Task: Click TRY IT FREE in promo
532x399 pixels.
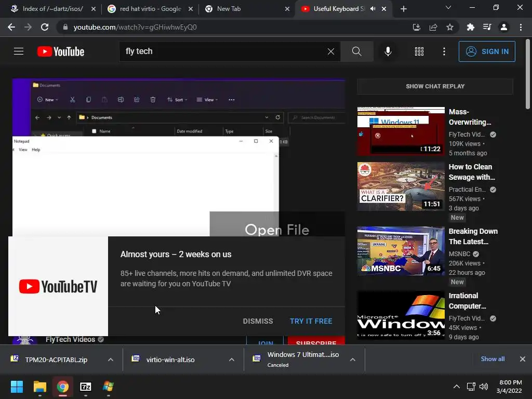Action: pos(311,321)
